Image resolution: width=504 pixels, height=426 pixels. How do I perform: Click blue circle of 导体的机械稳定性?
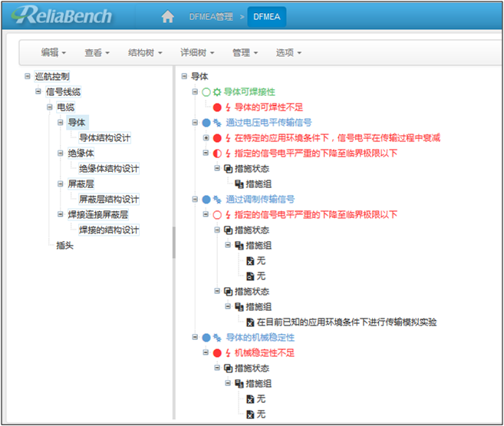click(206, 338)
